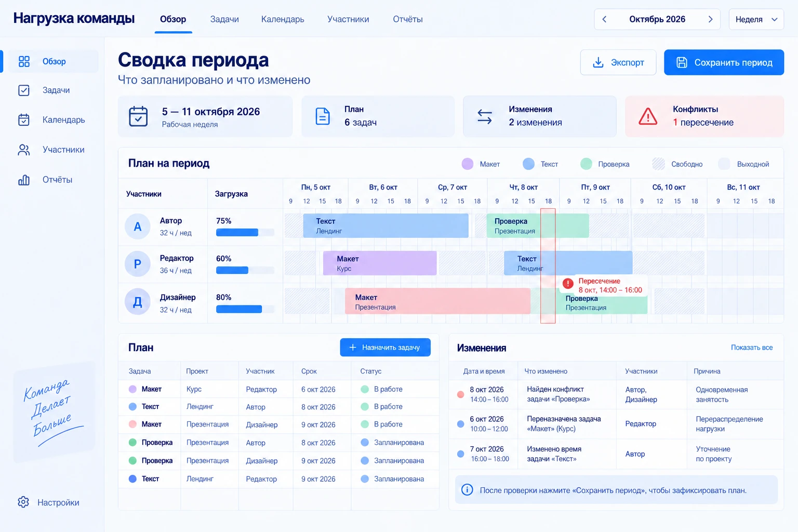This screenshot has height=532, width=798.
Task: Click Назначить задачу button
Action: [x=385, y=348]
